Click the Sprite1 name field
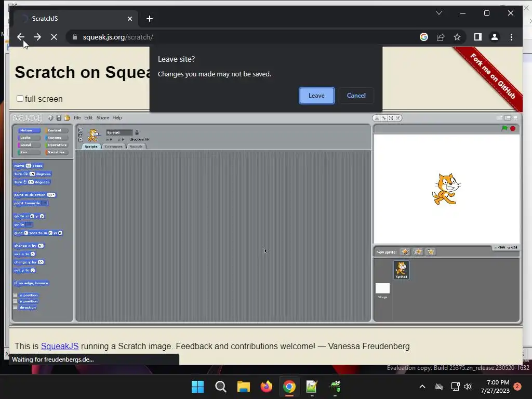This screenshot has width=532, height=399. click(119, 132)
